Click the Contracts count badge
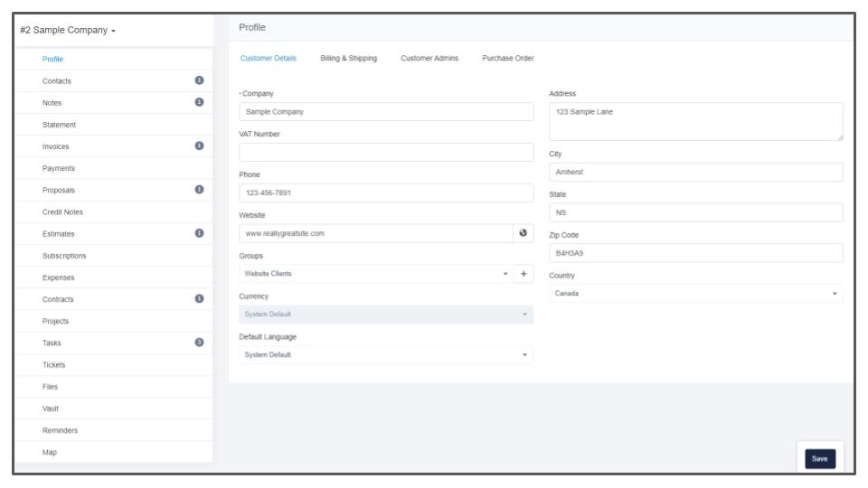868x488 pixels. [199, 298]
